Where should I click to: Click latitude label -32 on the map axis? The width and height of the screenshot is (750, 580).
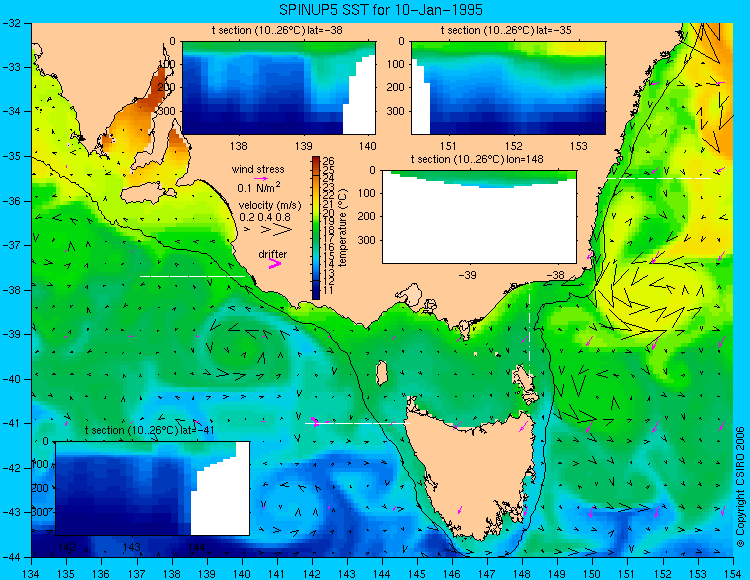pyautogui.click(x=10, y=23)
